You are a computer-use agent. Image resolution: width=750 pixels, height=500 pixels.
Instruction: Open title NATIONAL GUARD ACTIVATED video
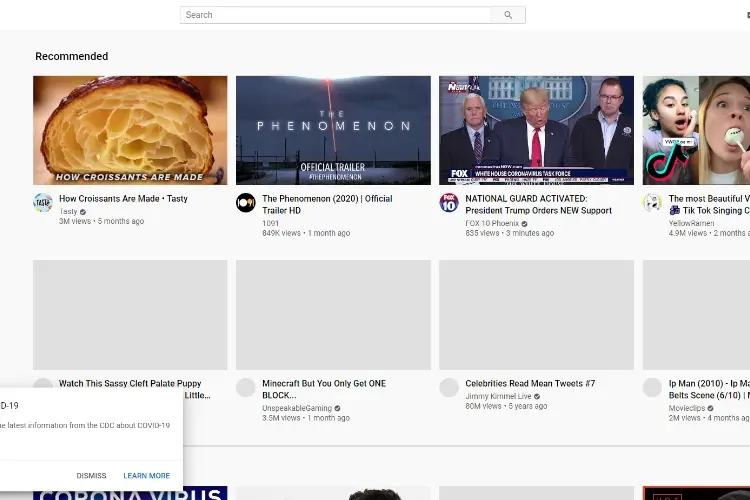point(539,204)
